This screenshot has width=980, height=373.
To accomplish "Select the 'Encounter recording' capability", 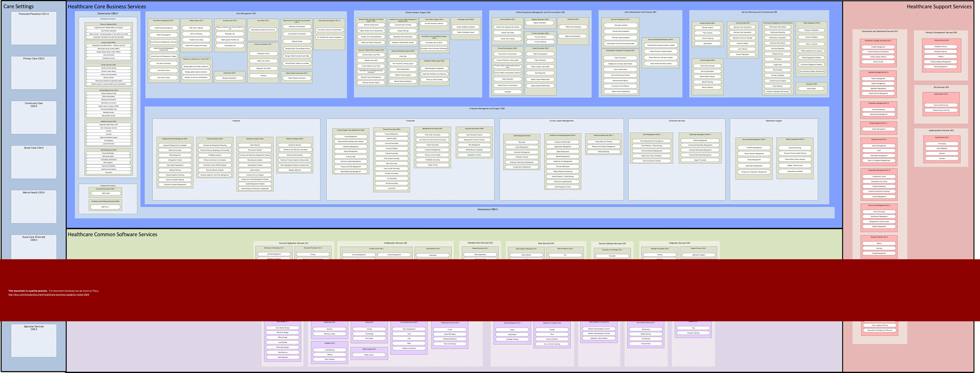I will pos(620,25).
